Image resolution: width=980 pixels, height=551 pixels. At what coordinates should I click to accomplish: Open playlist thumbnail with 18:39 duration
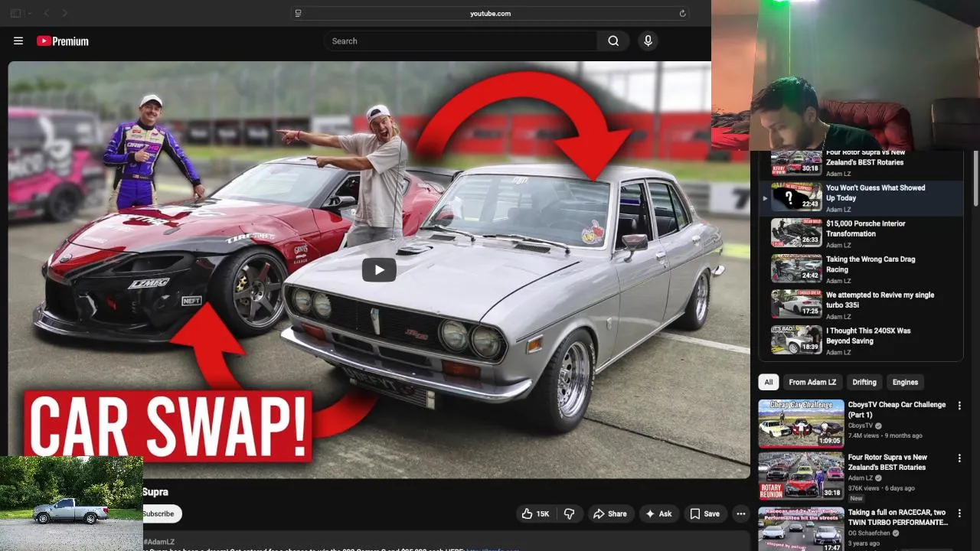[796, 341]
